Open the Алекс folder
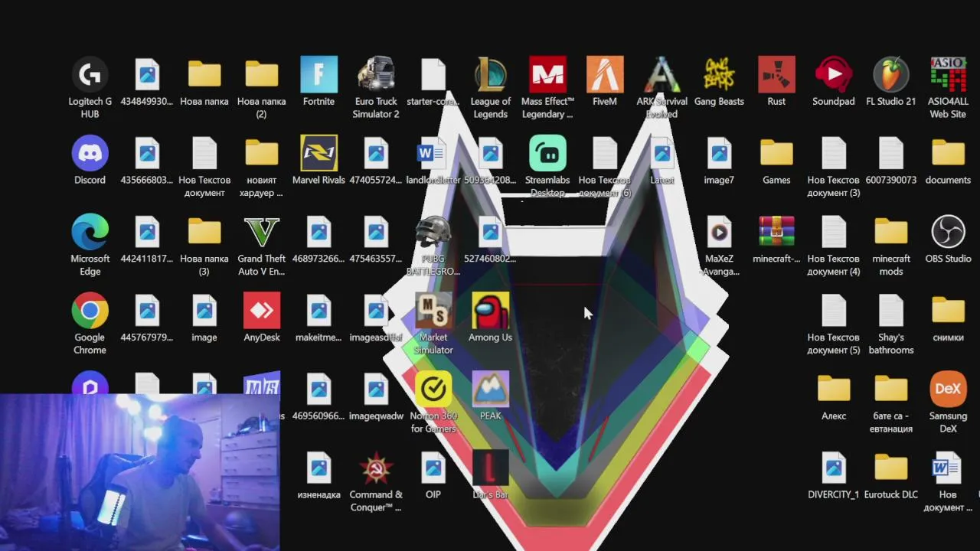980x551 pixels. 834,396
